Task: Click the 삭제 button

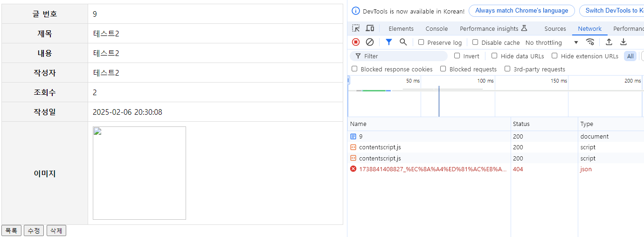Action: tap(56, 230)
